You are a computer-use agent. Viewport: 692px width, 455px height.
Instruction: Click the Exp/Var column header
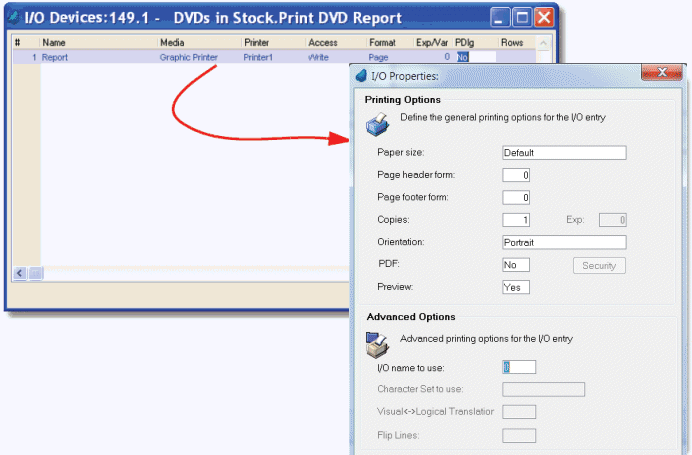[432, 43]
